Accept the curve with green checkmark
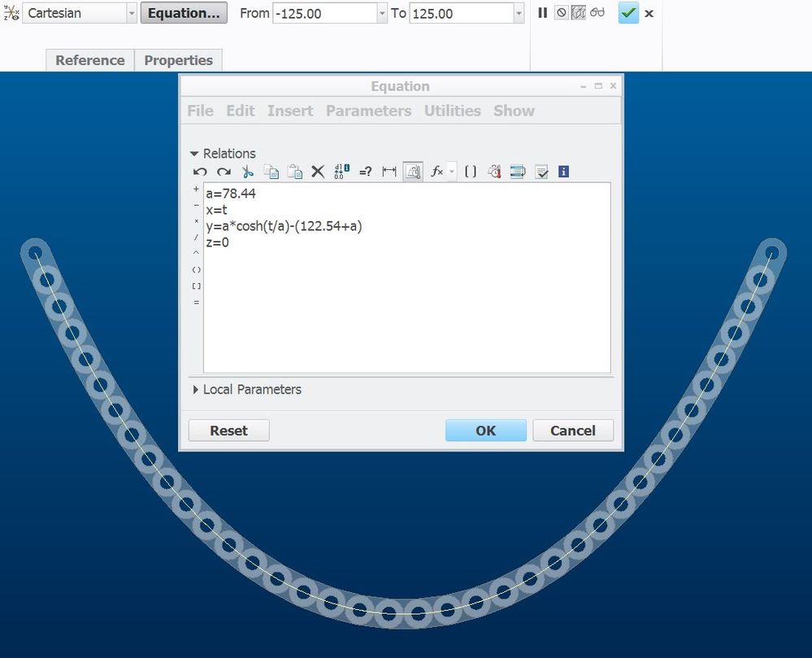Image resolution: width=812 pixels, height=658 pixels. 628,13
